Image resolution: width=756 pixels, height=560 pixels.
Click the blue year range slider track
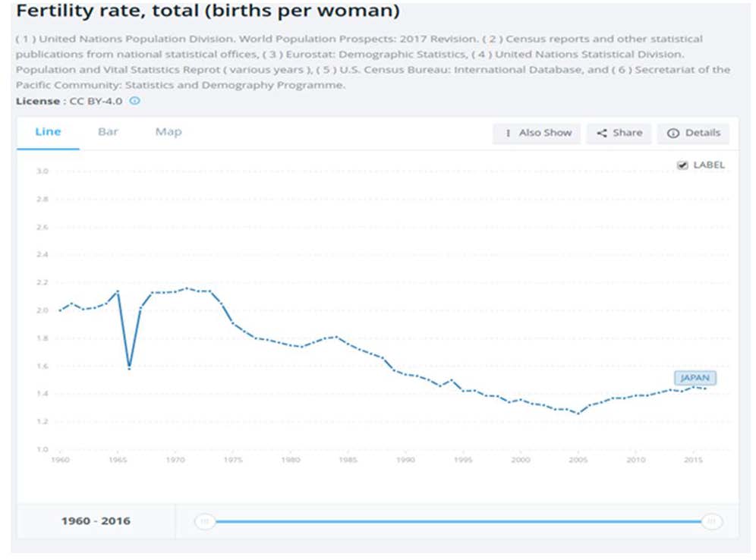[x=458, y=521]
